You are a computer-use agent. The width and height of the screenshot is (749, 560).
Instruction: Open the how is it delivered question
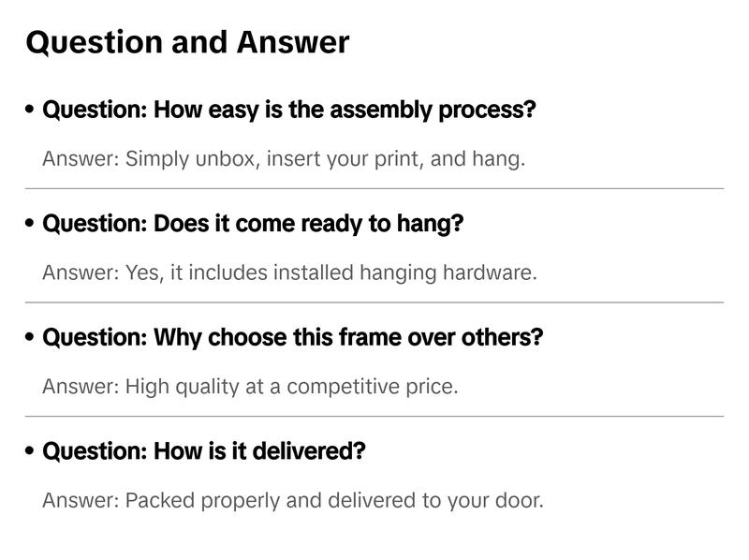(204, 451)
